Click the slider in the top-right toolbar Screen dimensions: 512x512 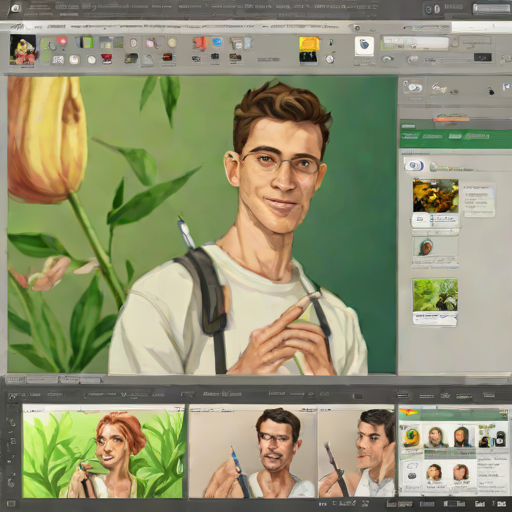[x=455, y=60]
